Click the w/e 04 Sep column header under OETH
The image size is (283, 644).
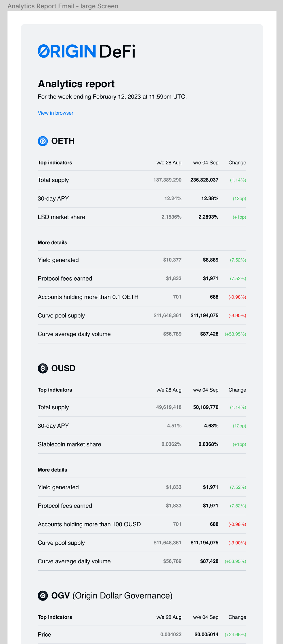[x=206, y=162]
